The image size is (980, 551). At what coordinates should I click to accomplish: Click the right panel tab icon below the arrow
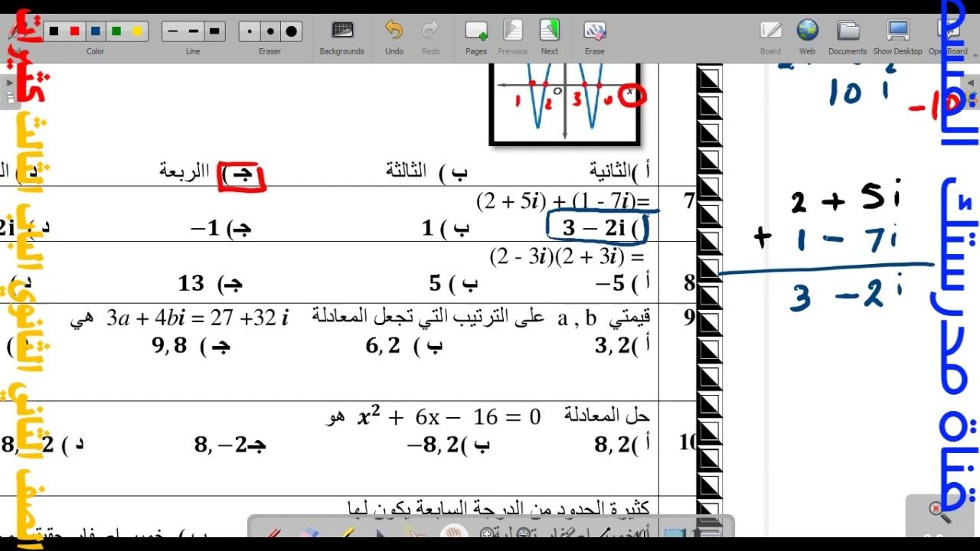tap(971, 99)
